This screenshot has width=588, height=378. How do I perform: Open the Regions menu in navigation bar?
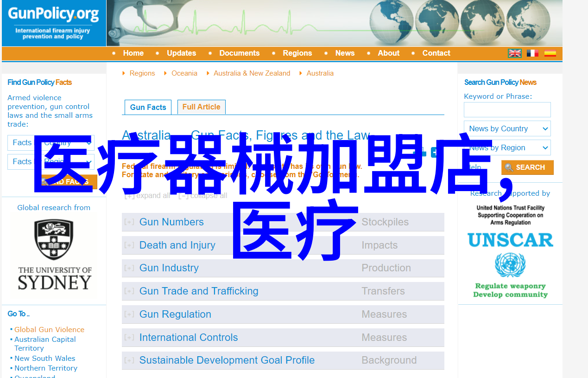tap(297, 53)
